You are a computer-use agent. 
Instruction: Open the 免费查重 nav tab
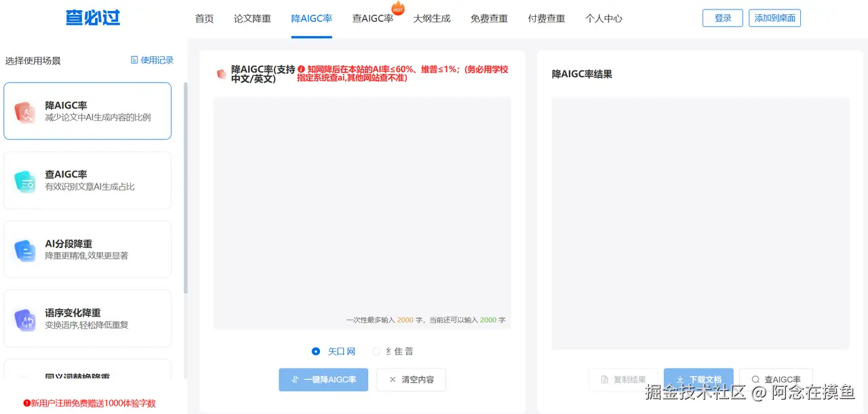[x=489, y=19]
